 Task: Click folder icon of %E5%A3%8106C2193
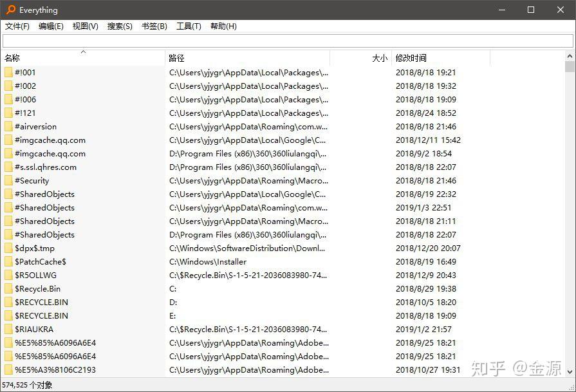pos(8,369)
